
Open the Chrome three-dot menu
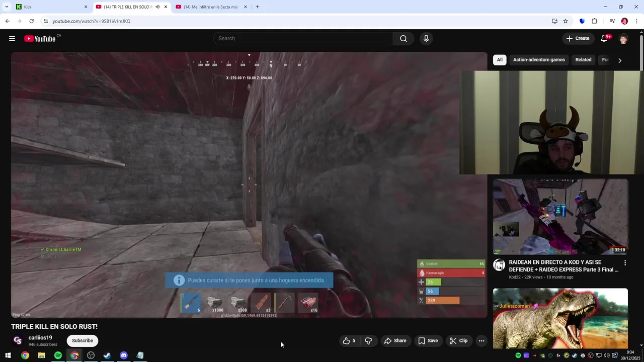point(636,21)
